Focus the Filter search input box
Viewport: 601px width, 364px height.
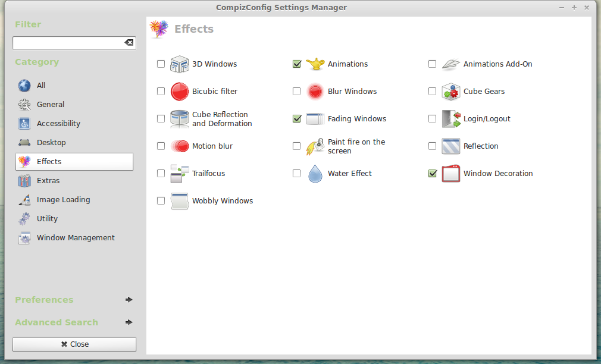point(67,43)
